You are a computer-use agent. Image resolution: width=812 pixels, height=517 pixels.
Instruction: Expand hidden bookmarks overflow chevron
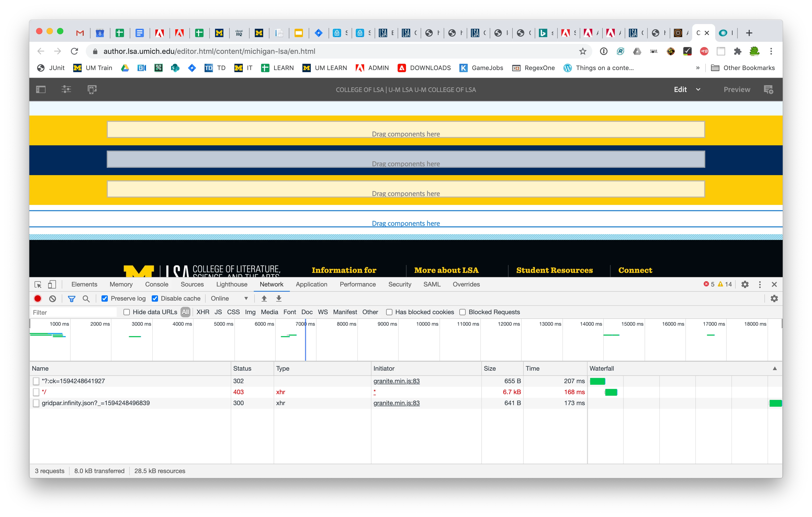point(698,68)
